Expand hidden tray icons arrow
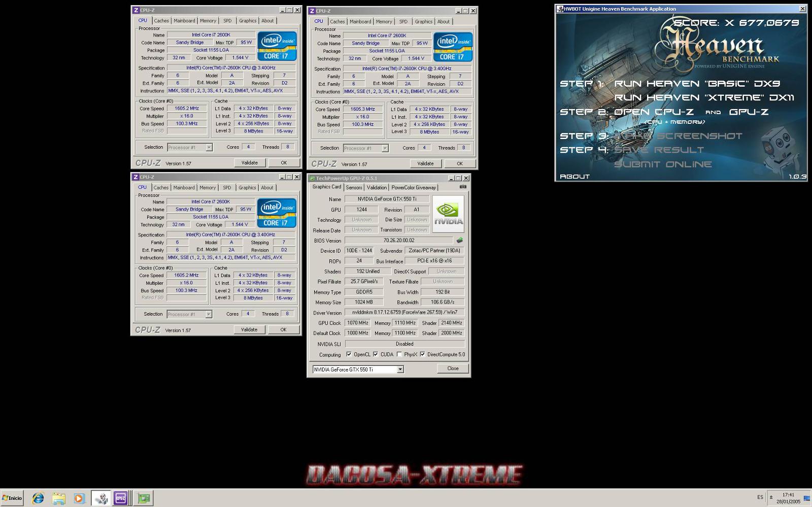Image resolution: width=812 pixels, height=507 pixels. (771, 497)
